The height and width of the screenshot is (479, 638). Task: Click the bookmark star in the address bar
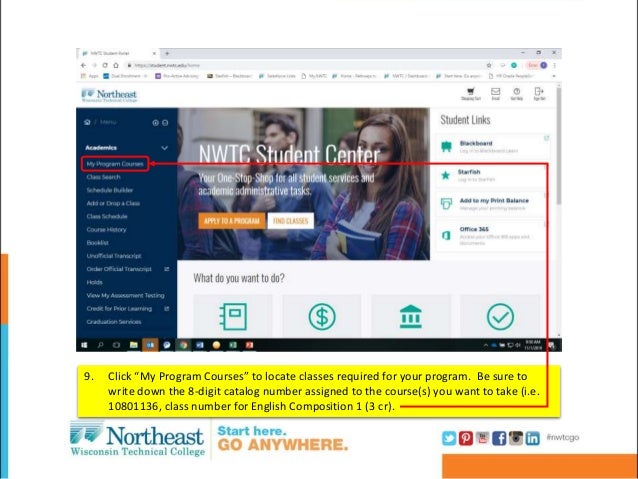pos(489,65)
